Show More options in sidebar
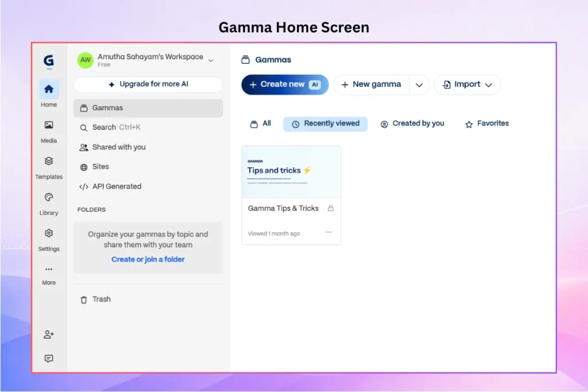 [x=49, y=275]
